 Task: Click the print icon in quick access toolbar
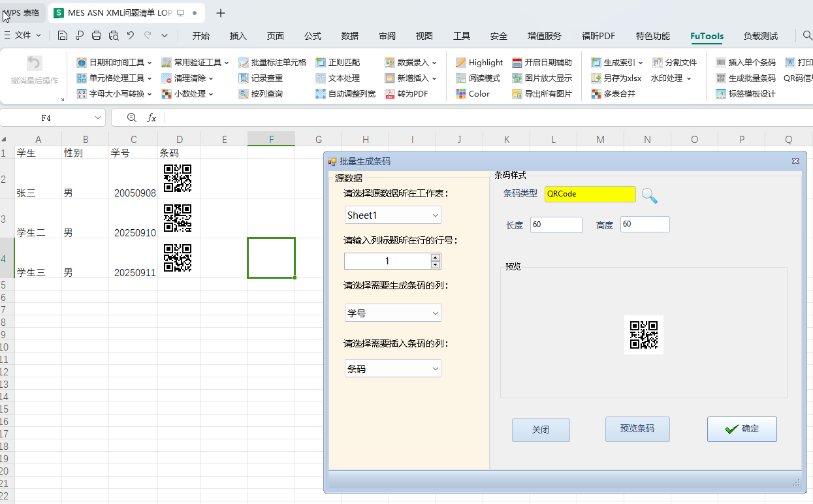tap(97, 35)
